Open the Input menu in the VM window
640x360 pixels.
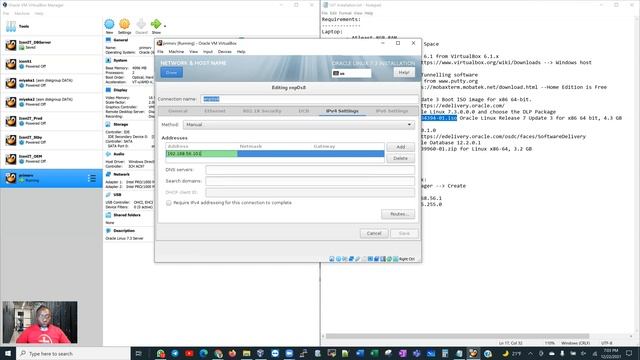(x=208, y=52)
